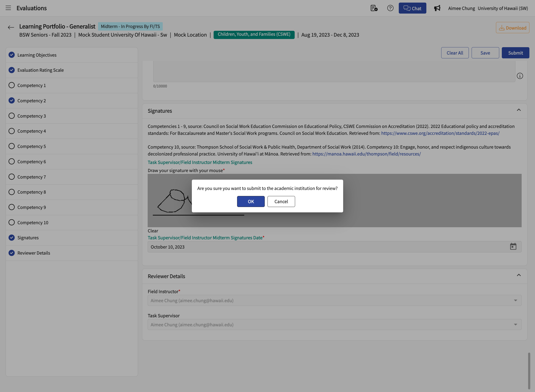Collapse the Reviewer Details panel chevron

(x=519, y=275)
